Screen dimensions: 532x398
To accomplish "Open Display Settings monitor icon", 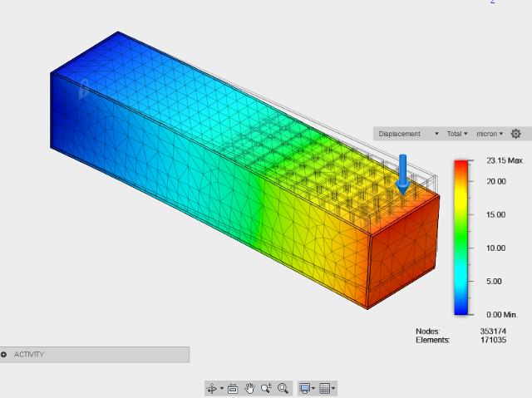I will pos(305,388).
